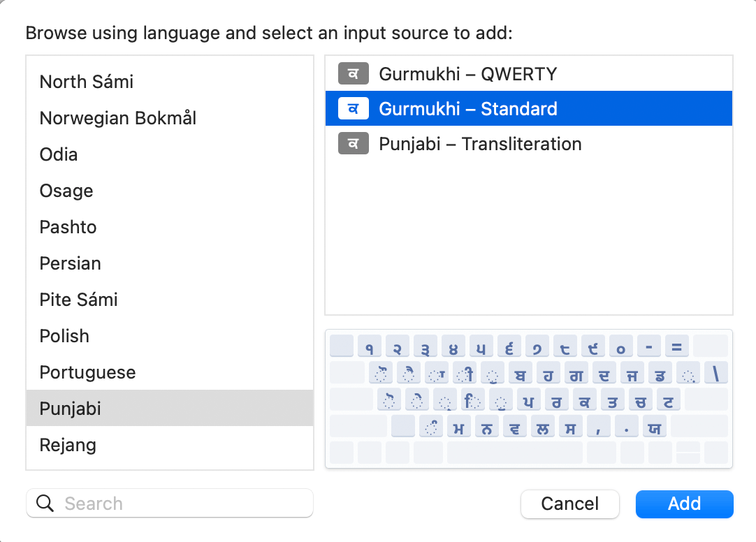756x542 pixels.
Task: Choose North Sámi in the language list
Action: (x=87, y=82)
